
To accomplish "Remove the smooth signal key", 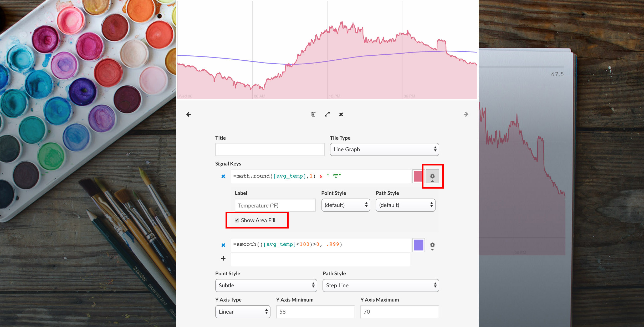I will (223, 245).
